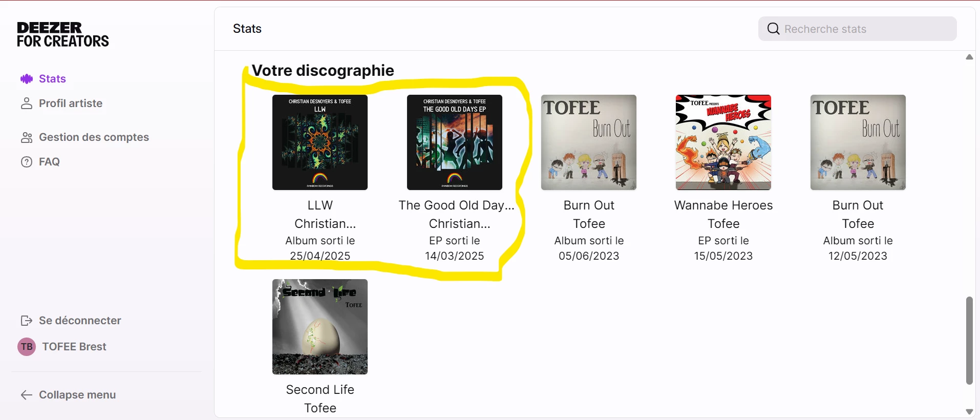Select the FAQ sidebar entry
This screenshot has height=420, width=980.
pos(40,162)
